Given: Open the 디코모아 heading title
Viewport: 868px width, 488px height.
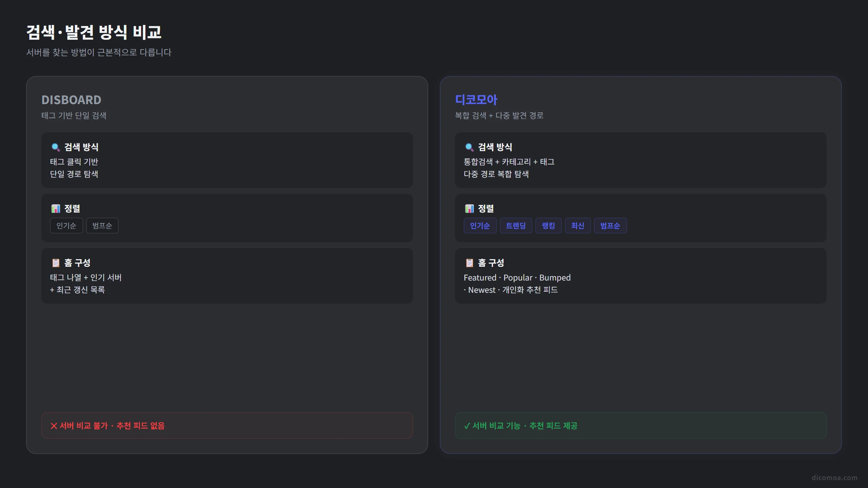Looking at the screenshot, I should 476,100.
